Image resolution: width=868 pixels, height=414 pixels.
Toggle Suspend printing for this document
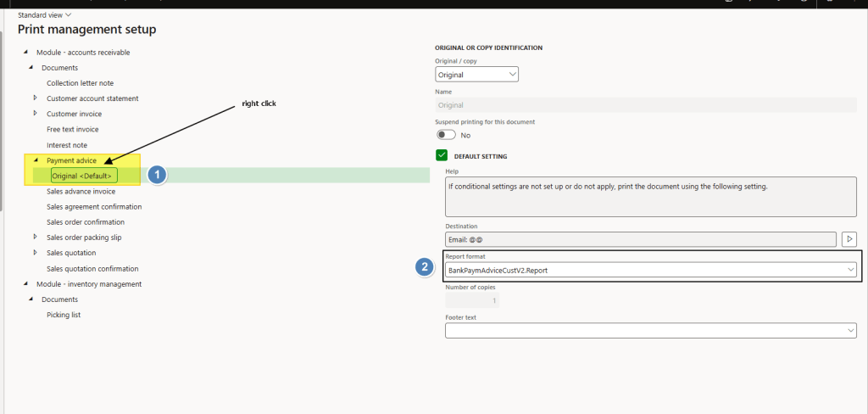[446, 135]
